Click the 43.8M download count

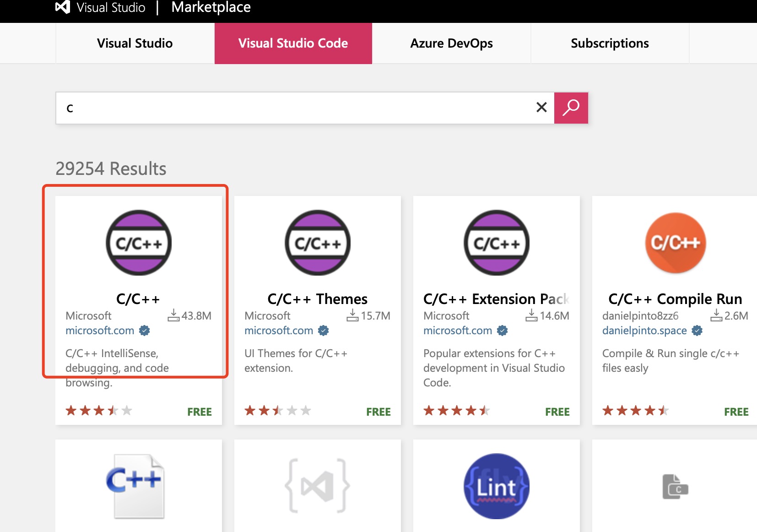coord(196,316)
